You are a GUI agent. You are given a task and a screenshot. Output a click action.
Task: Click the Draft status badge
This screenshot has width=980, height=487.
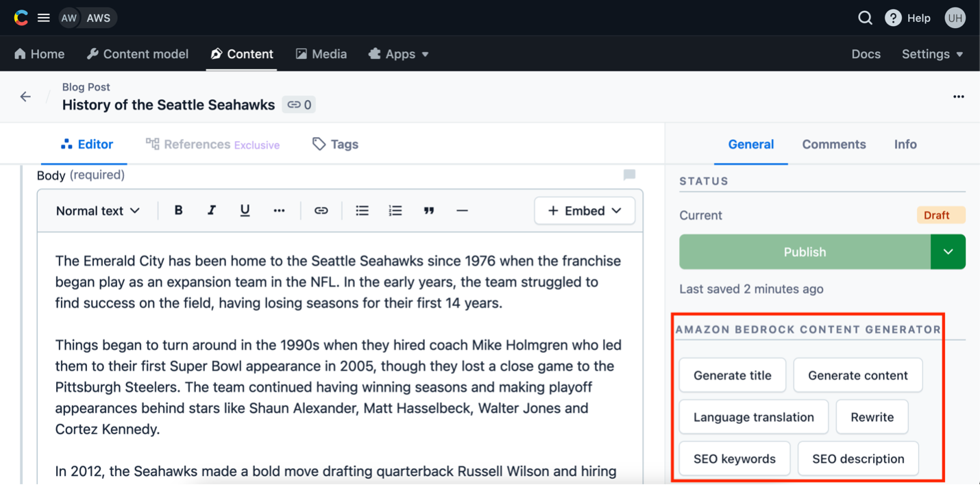point(941,214)
